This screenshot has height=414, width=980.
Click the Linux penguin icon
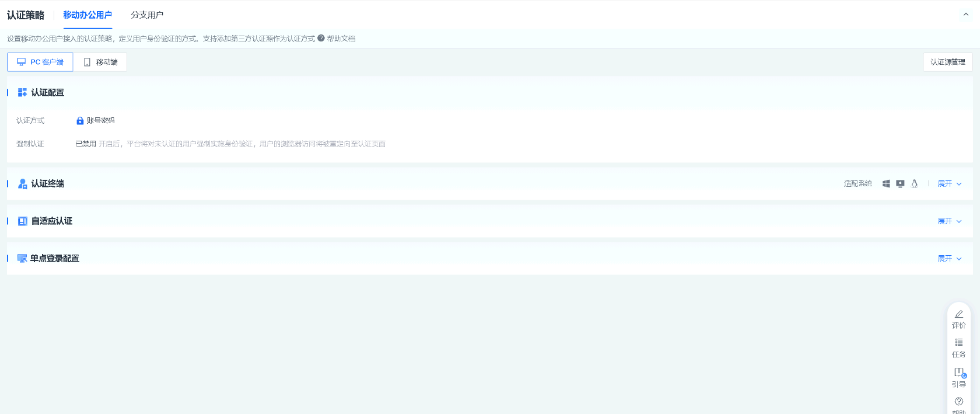coord(914,184)
